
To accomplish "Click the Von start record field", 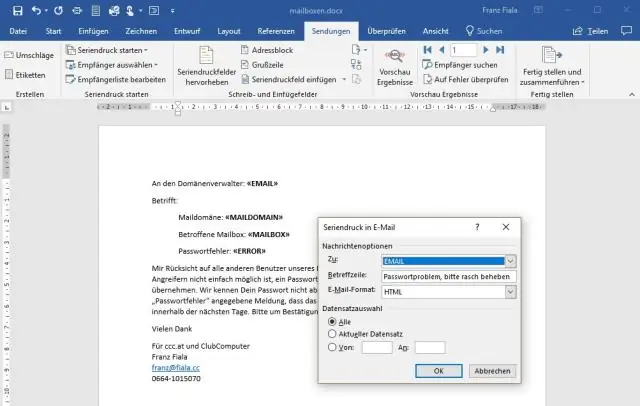I will (x=377, y=348).
